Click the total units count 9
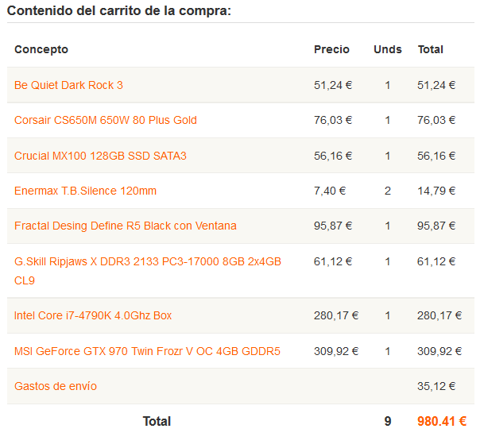 tap(388, 422)
